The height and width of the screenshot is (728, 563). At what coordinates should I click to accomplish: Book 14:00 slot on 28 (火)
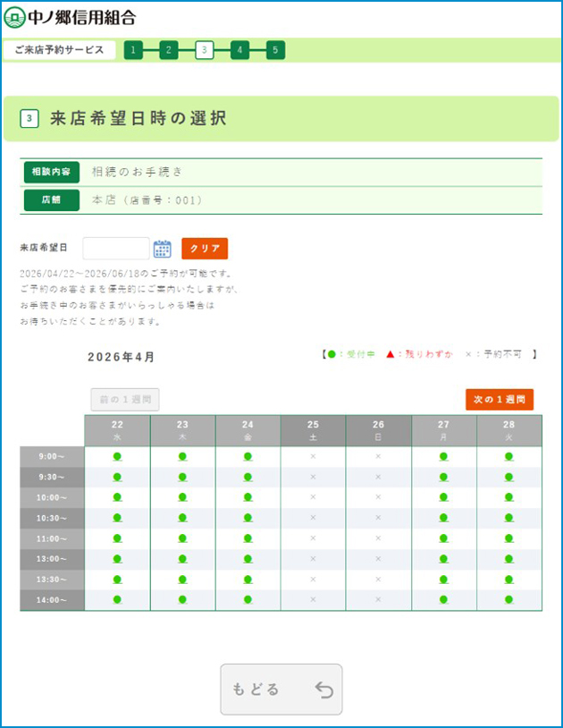509,599
